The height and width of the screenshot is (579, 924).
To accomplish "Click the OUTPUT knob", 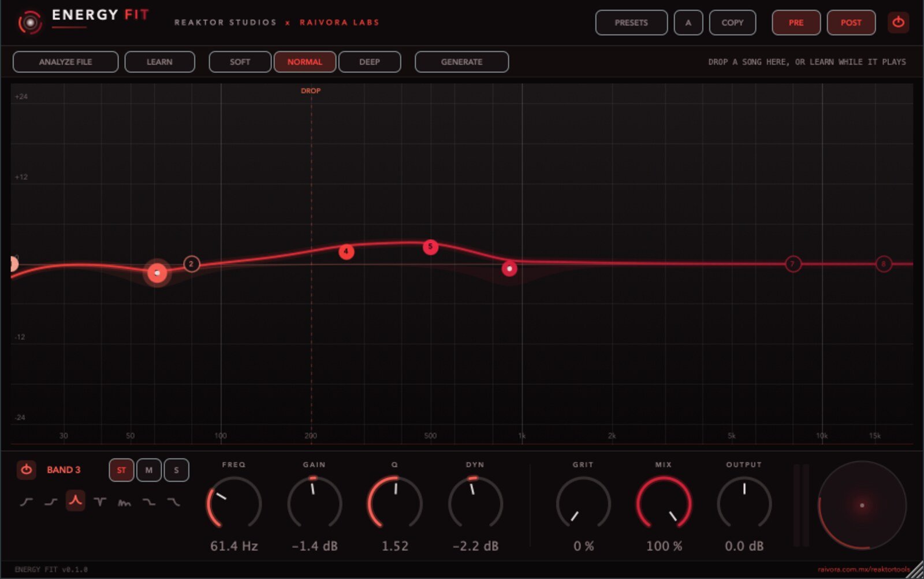I will click(744, 503).
